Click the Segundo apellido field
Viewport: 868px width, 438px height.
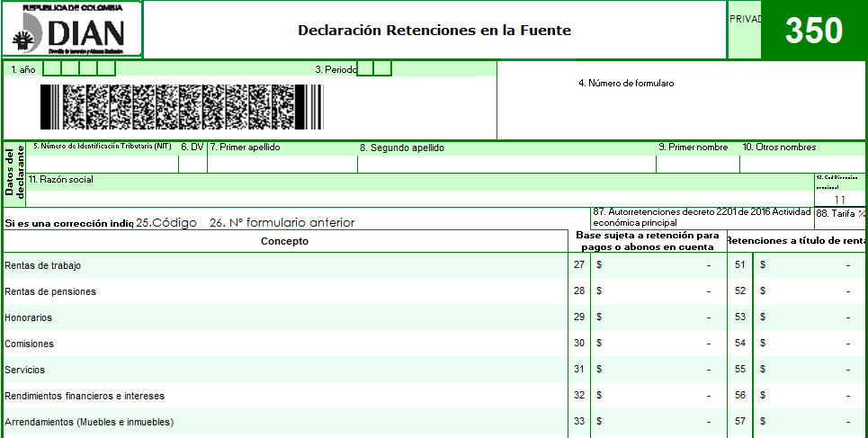click(506, 164)
